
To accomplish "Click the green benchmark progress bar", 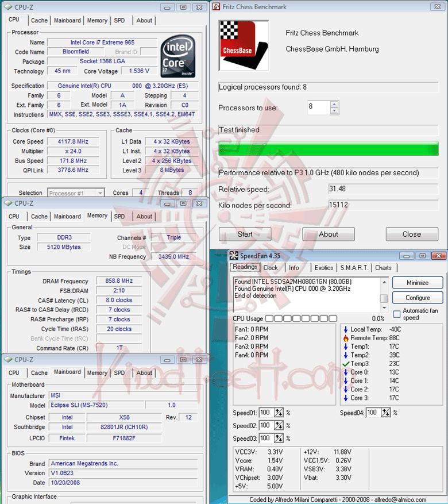I will 329,149.
